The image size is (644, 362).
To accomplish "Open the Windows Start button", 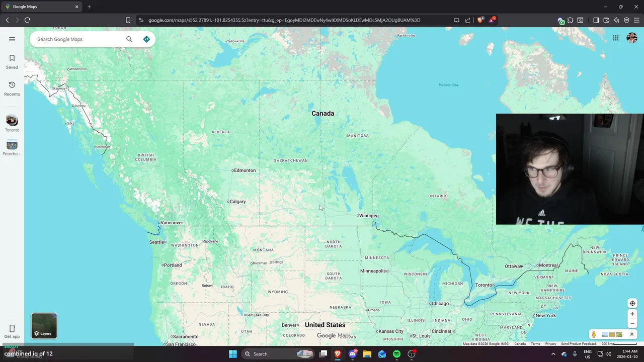I will [233, 354].
